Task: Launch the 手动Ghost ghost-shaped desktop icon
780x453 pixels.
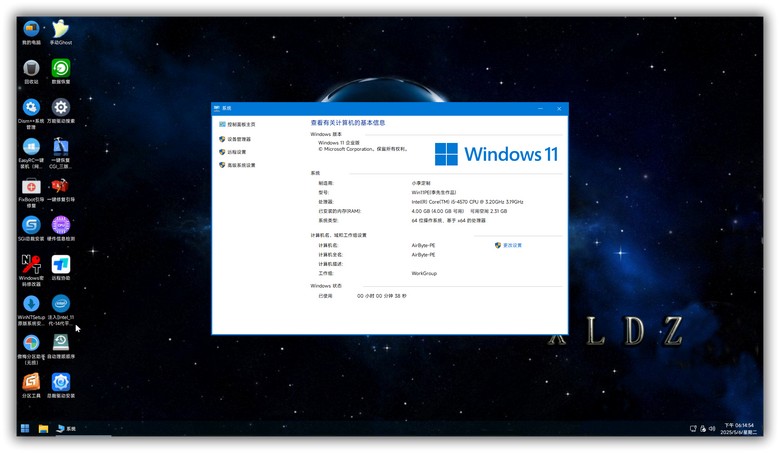Action: point(61,29)
